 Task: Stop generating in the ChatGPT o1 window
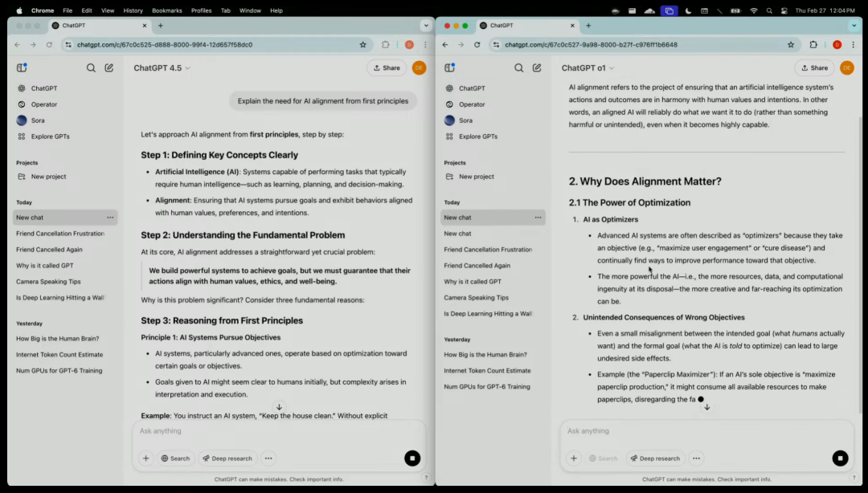pos(841,458)
